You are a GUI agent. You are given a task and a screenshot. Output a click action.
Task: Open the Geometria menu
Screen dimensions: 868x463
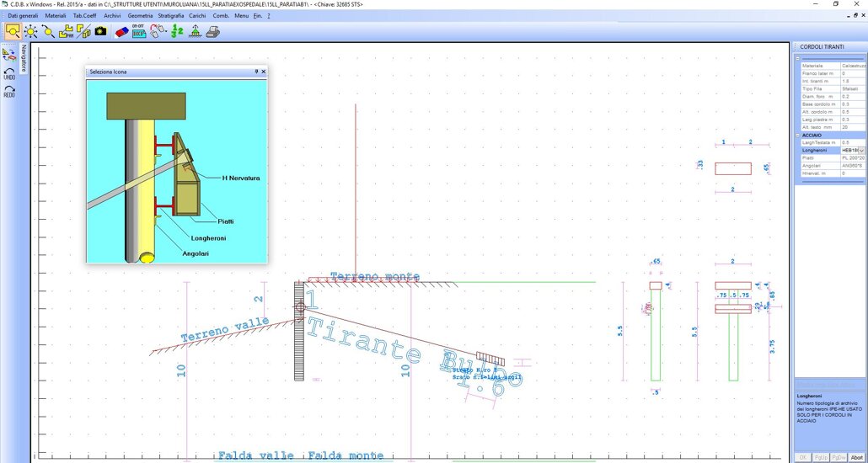pyautogui.click(x=140, y=16)
